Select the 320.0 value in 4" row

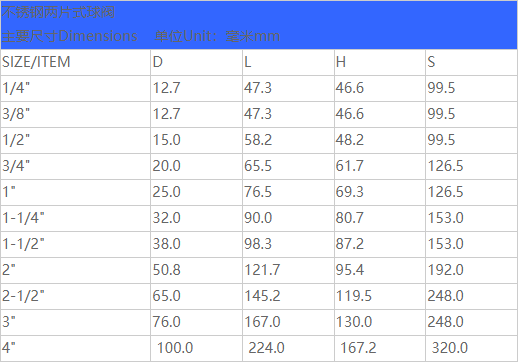point(450,348)
